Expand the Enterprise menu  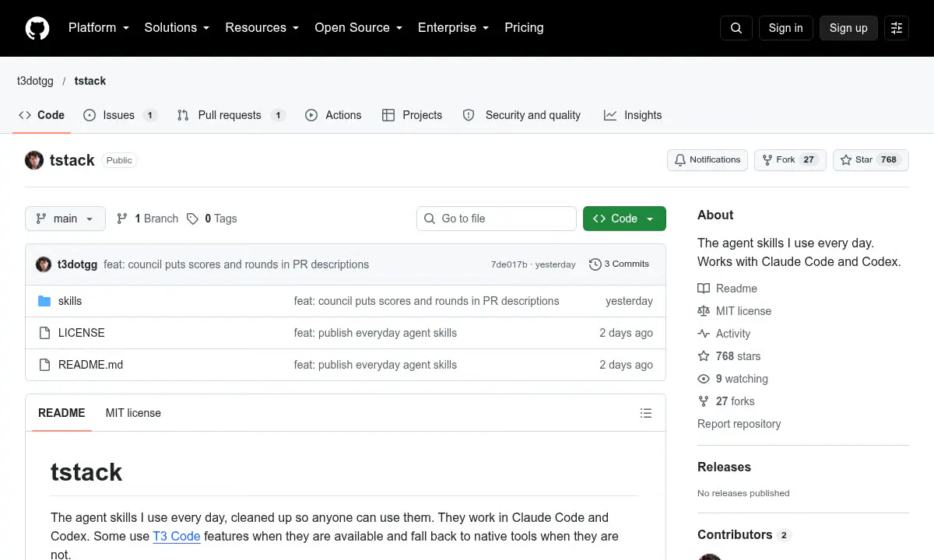454,28
